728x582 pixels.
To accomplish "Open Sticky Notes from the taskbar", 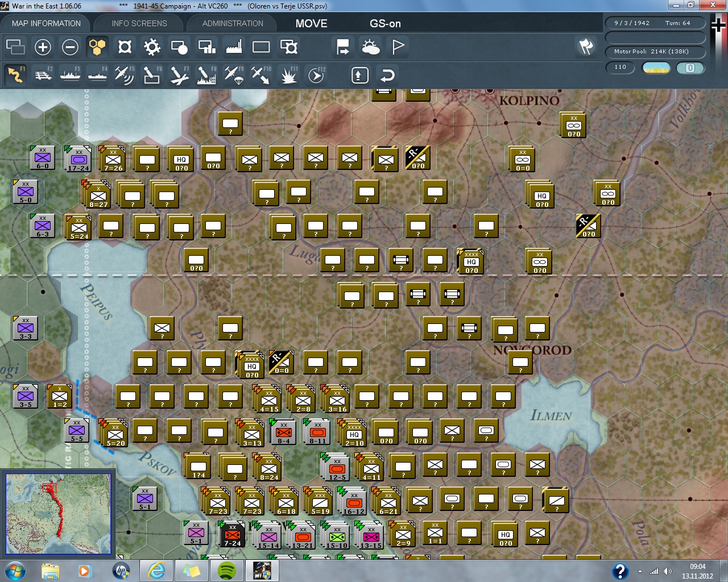I will click(191, 571).
